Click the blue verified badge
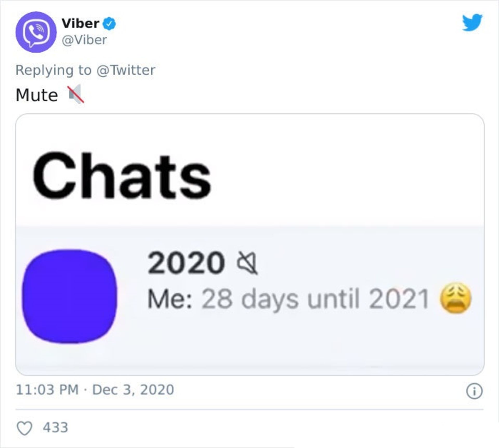The width and height of the screenshot is (499, 448). pyautogui.click(x=109, y=24)
